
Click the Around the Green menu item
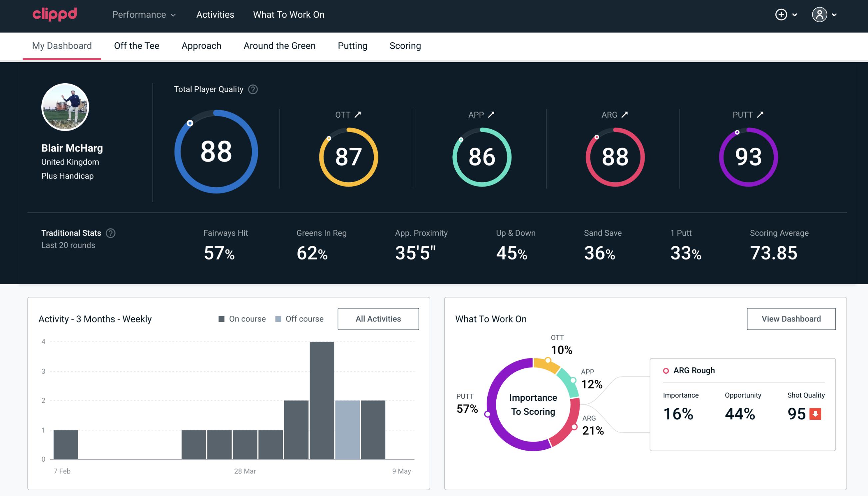point(279,45)
